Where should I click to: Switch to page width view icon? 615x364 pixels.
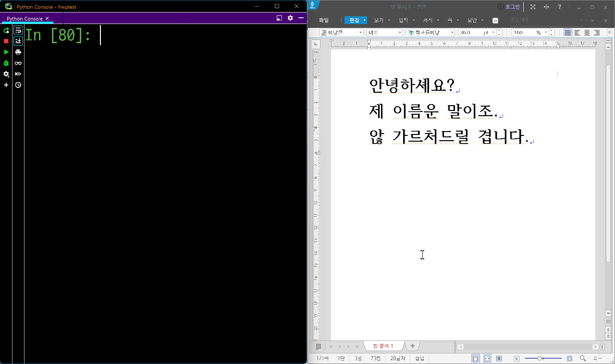click(x=487, y=358)
